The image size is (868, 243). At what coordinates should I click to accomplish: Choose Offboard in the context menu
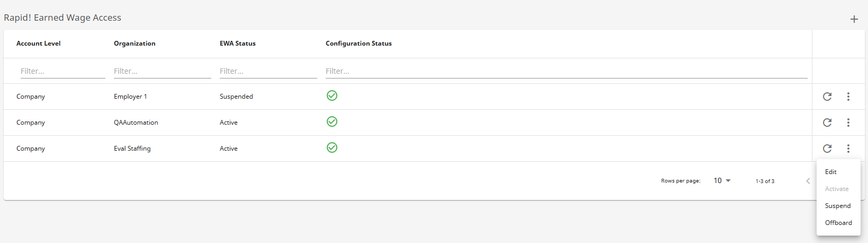click(x=838, y=223)
